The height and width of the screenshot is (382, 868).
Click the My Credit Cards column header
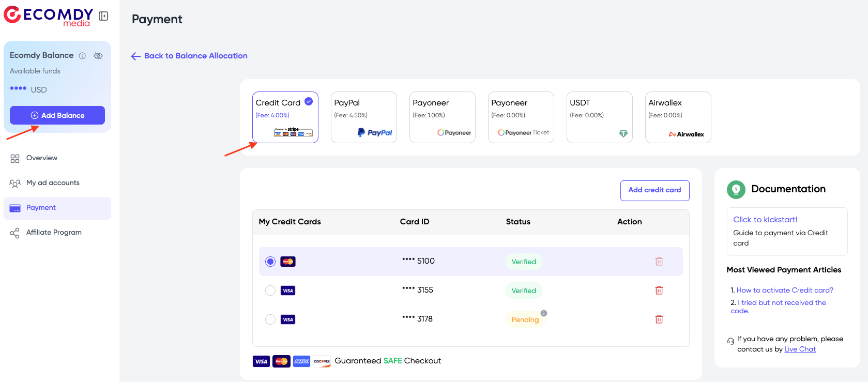(x=290, y=222)
